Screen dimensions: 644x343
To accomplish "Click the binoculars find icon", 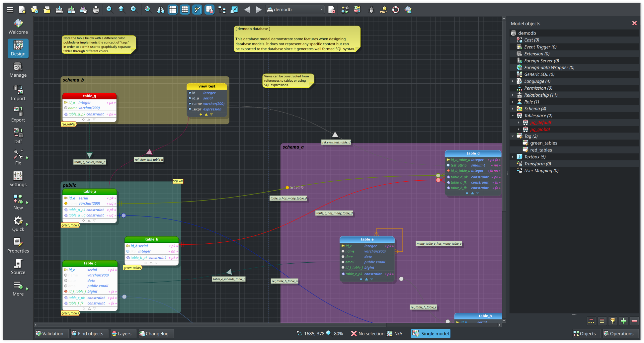I will 161,10.
